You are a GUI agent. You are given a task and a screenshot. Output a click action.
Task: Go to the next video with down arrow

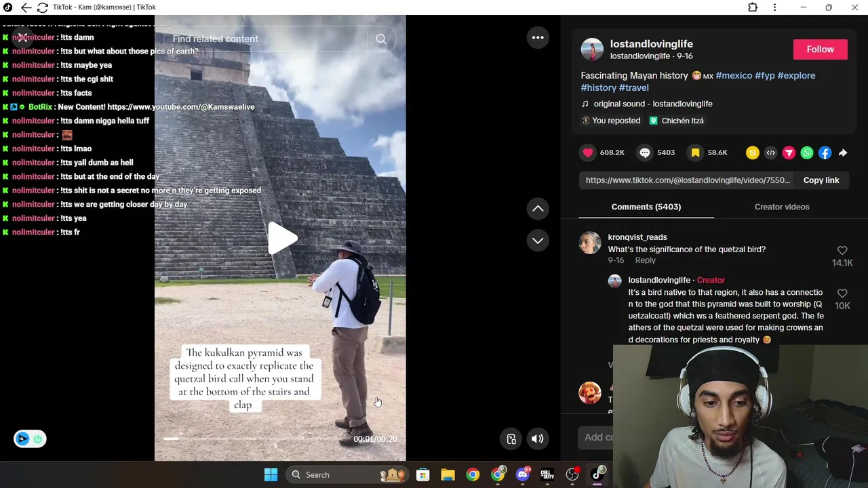538,241
